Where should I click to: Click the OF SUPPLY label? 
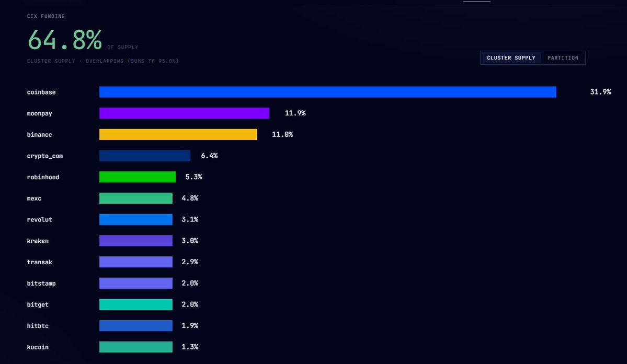[123, 47]
